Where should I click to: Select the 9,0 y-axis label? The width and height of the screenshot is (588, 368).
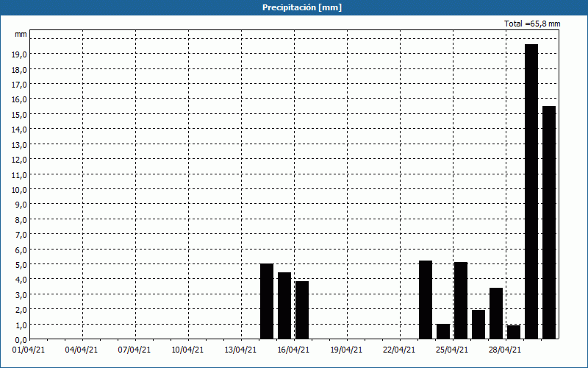[x=21, y=205]
